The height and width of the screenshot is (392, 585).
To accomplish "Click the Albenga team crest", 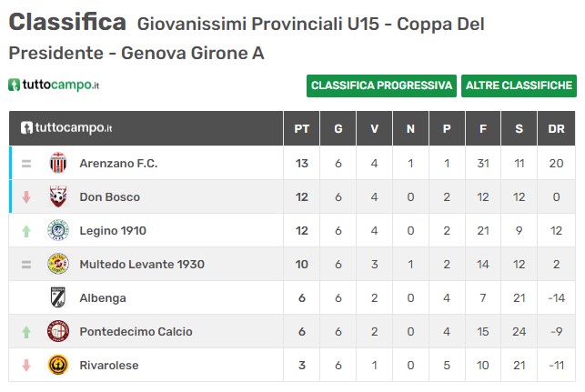I will [x=58, y=297].
